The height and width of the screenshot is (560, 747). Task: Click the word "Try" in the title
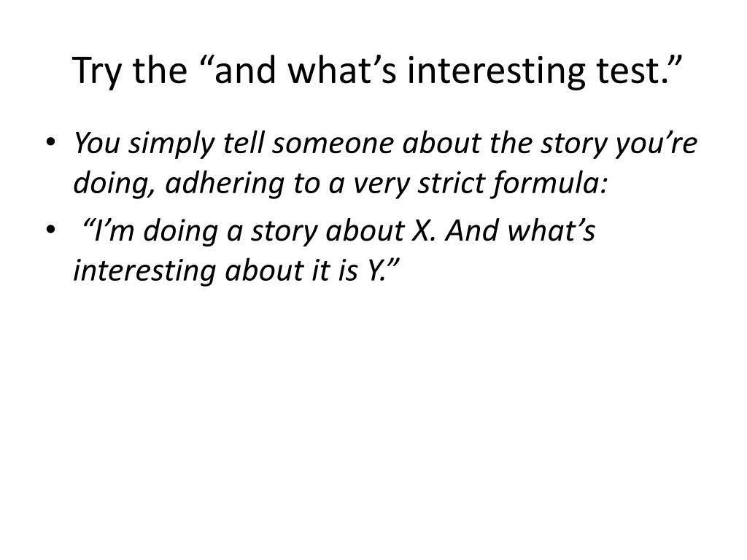97,71
